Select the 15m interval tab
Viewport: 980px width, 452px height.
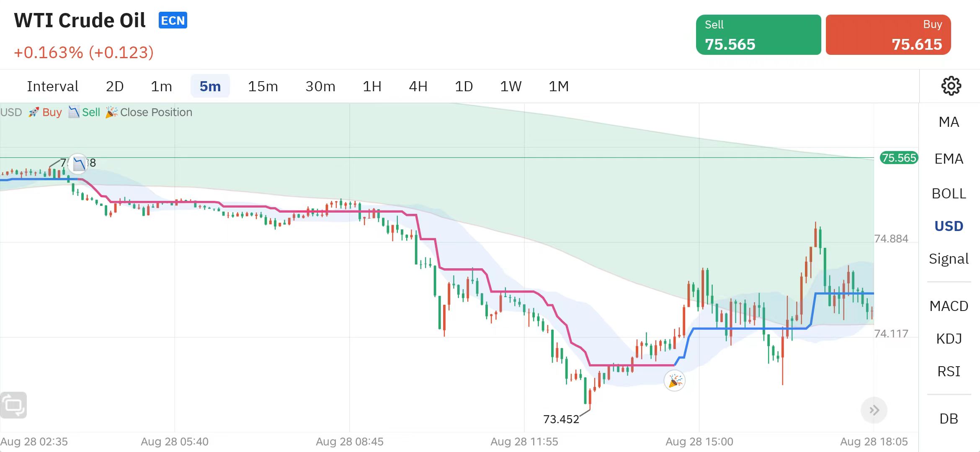(263, 86)
